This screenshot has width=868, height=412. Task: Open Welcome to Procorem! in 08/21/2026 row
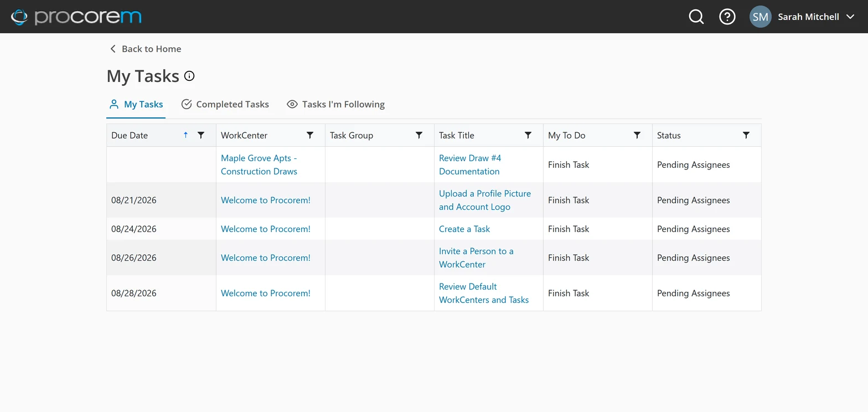(x=266, y=200)
